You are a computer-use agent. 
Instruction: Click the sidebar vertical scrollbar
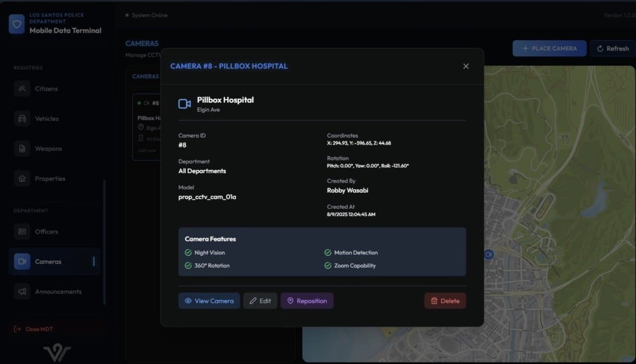point(104,241)
